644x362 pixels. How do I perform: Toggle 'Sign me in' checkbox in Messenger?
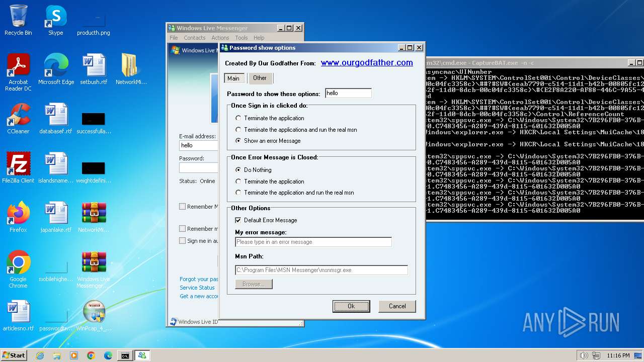click(183, 241)
